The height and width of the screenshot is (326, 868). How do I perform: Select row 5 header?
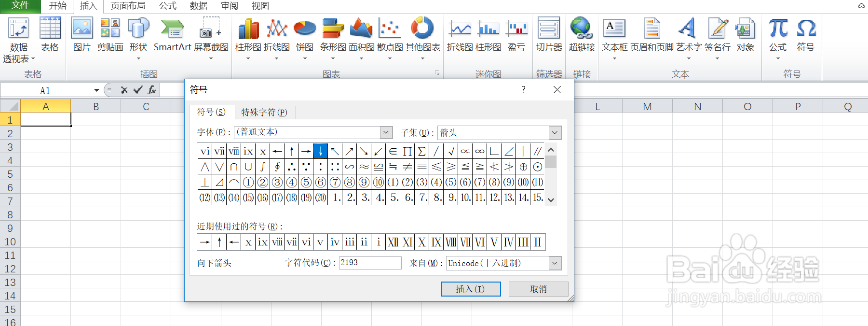click(x=10, y=174)
